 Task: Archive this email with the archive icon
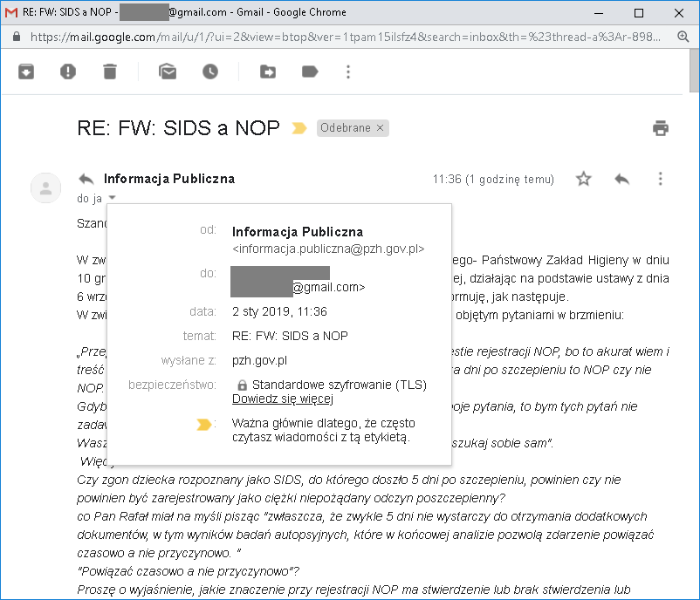pyautogui.click(x=26, y=72)
